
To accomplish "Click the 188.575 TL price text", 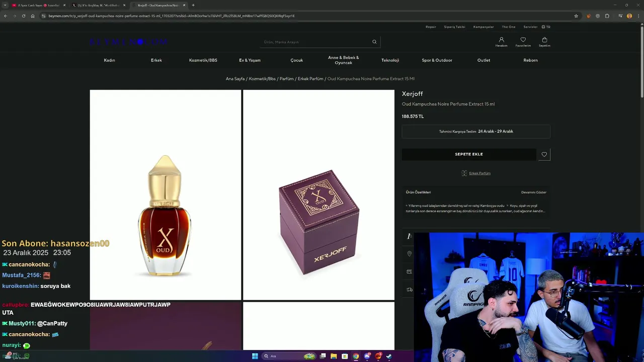I will pos(413,116).
